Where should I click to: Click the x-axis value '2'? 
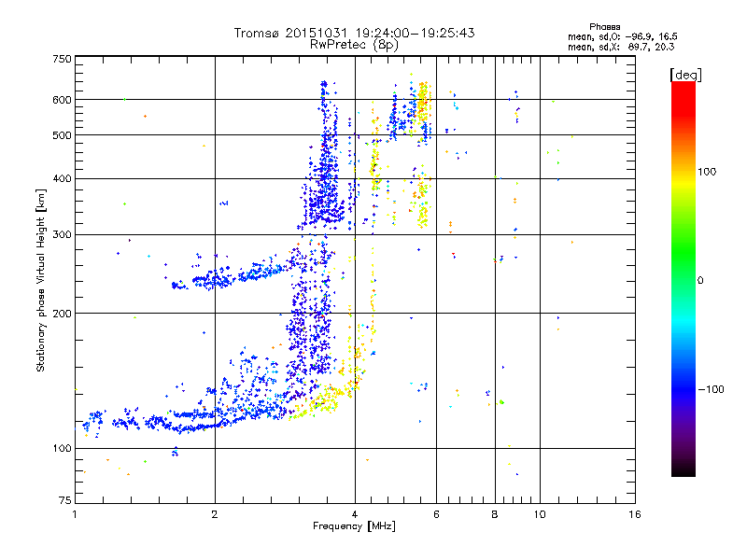tap(215, 514)
